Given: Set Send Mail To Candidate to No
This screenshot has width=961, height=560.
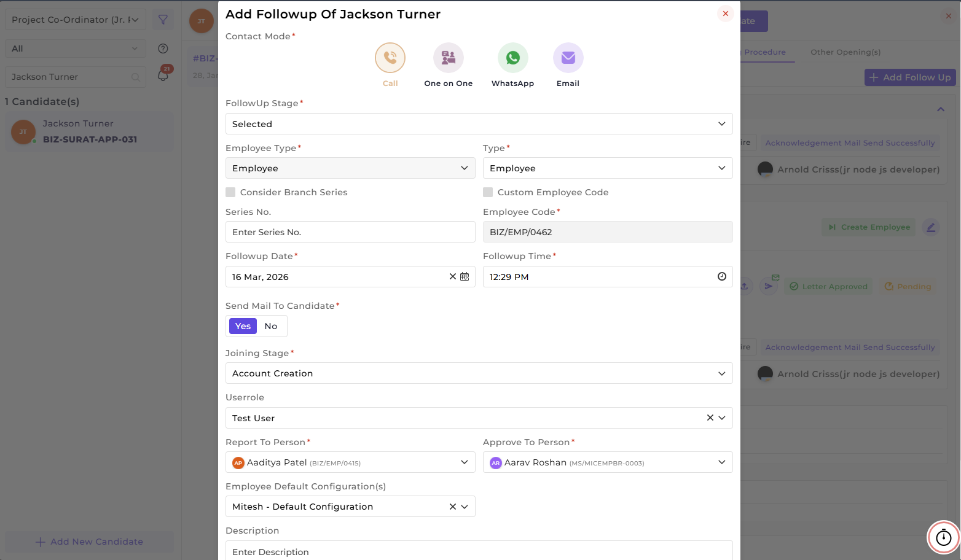Looking at the screenshot, I should pyautogui.click(x=271, y=326).
